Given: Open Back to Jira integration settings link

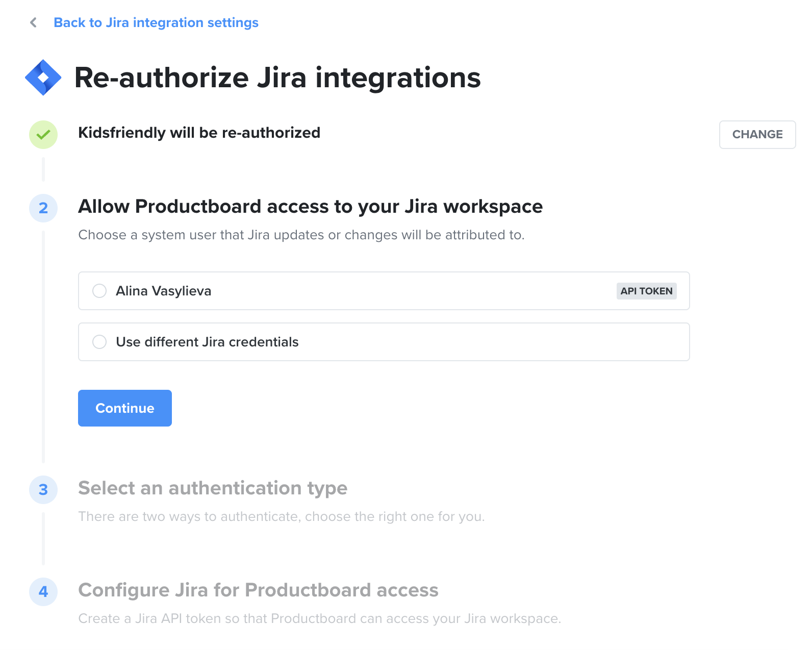Looking at the screenshot, I should tap(156, 22).
